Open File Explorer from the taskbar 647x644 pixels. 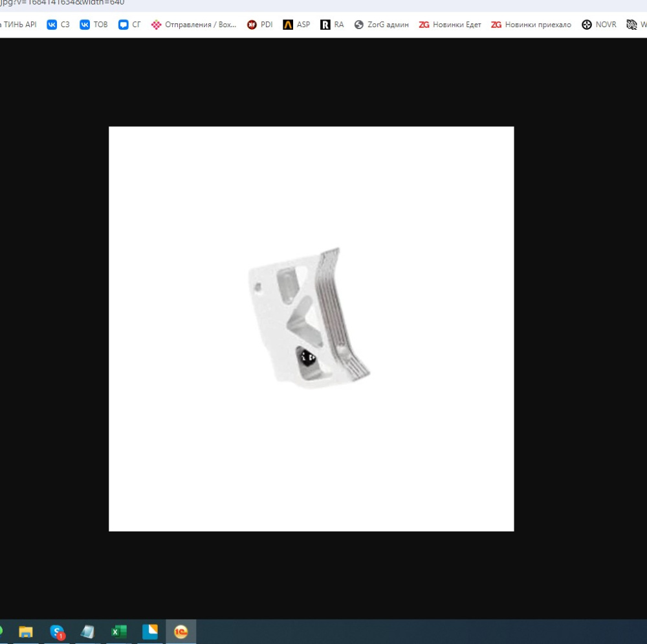pos(26,632)
